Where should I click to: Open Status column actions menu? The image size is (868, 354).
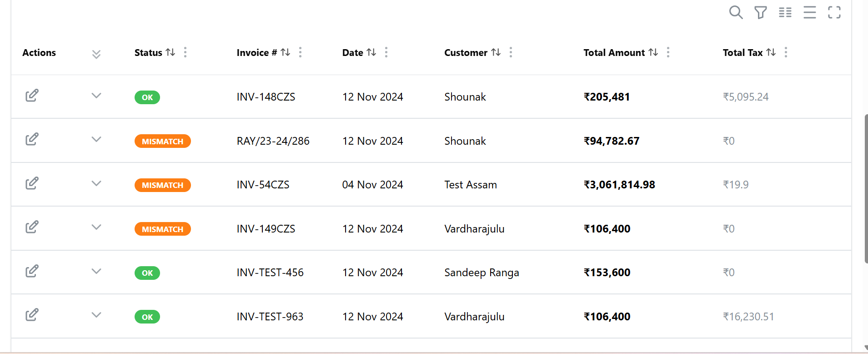pos(185,52)
